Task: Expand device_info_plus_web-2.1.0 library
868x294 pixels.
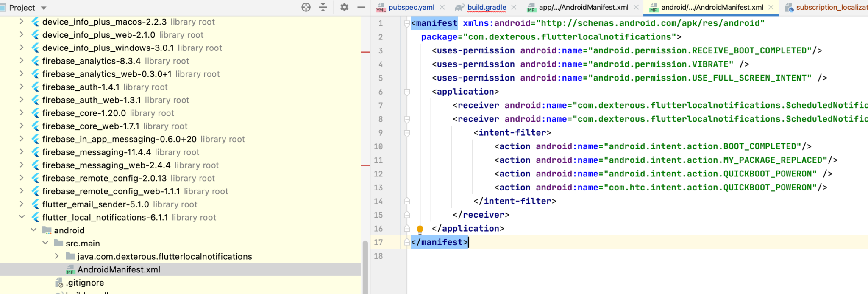Action: [22, 35]
